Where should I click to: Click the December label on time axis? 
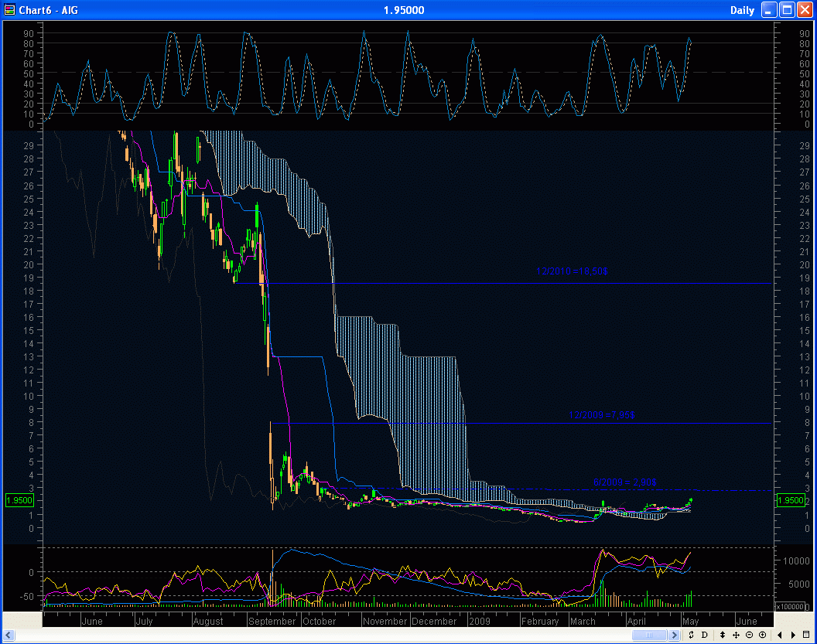tap(433, 621)
